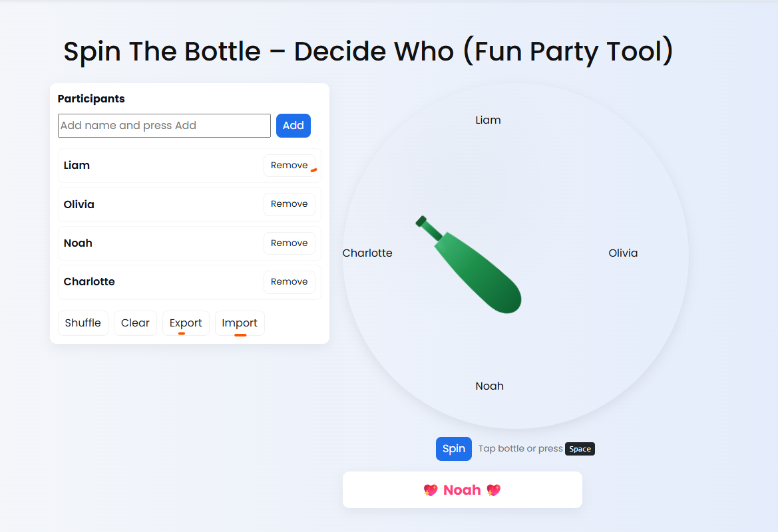Remove Noah from the list
The image size is (778, 532).
[x=289, y=243]
